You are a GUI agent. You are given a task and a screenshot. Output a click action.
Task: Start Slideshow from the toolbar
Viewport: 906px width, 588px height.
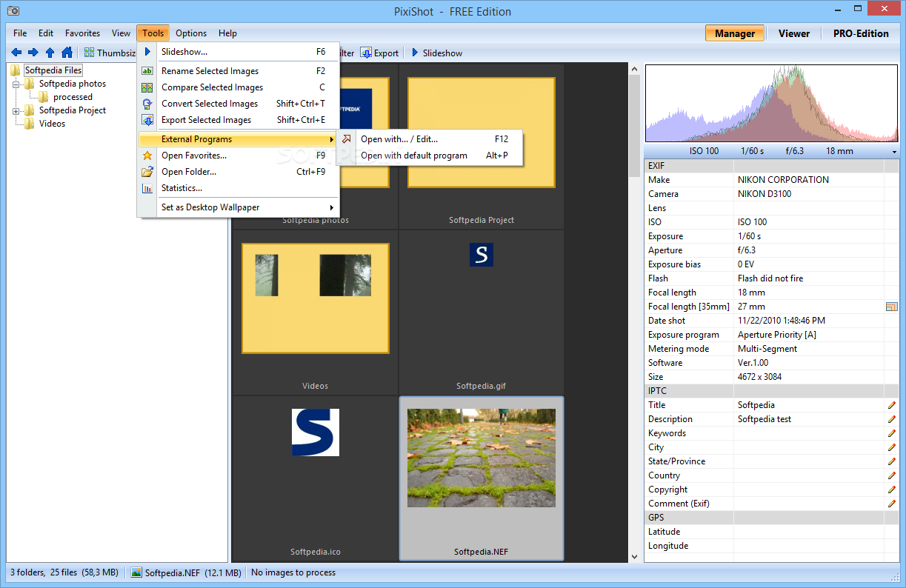coord(436,53)
